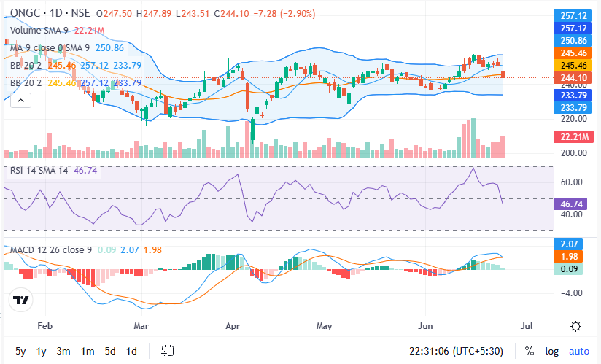This screenshot has width=601, height=364.
Task: Select the 1y time range
Action: [41, 351]
